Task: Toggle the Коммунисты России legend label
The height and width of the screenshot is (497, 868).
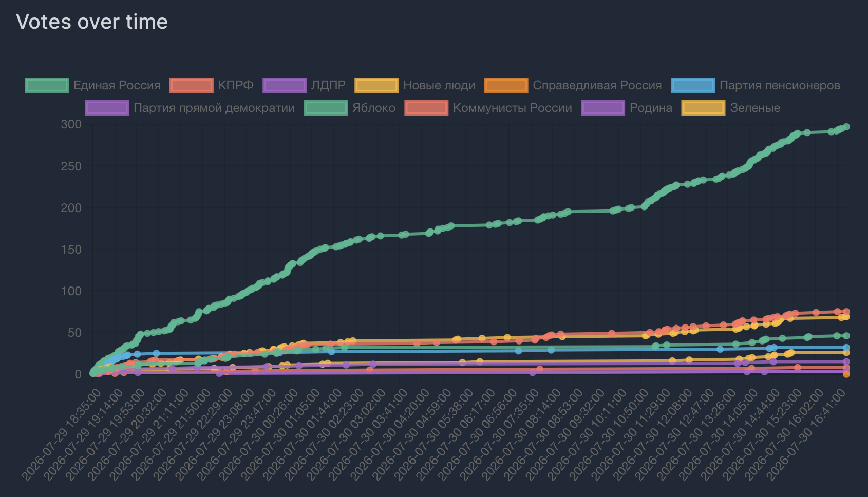Action: (513, 108)
